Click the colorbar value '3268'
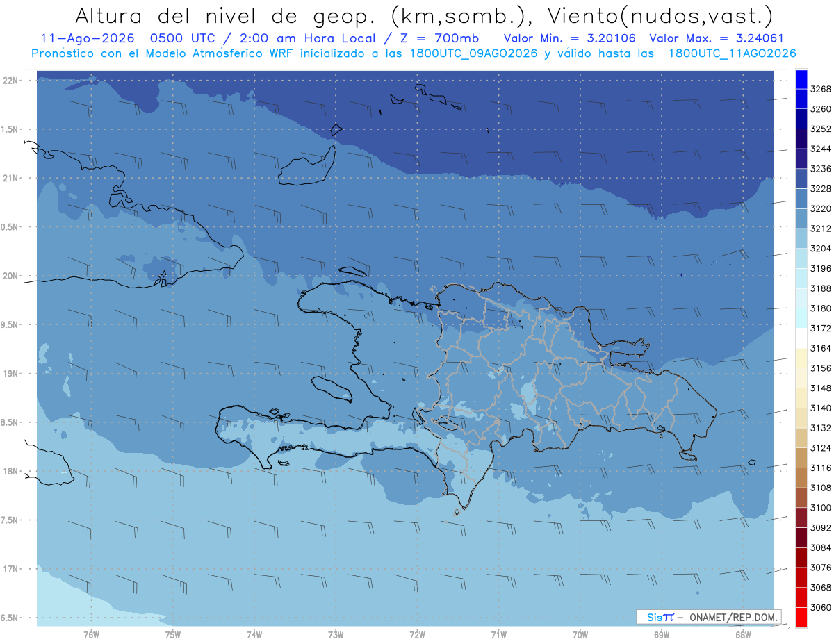This screenshot has width=834, height=644. (821, 89)
